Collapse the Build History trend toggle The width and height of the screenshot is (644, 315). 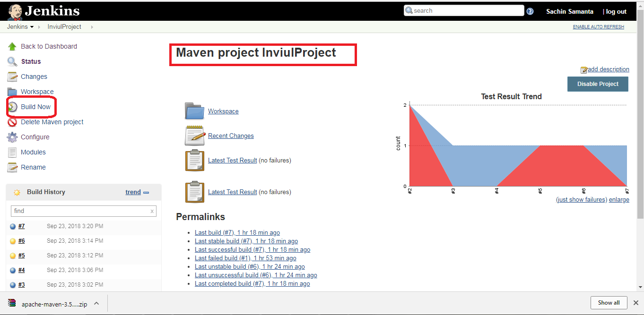point(146,192)
